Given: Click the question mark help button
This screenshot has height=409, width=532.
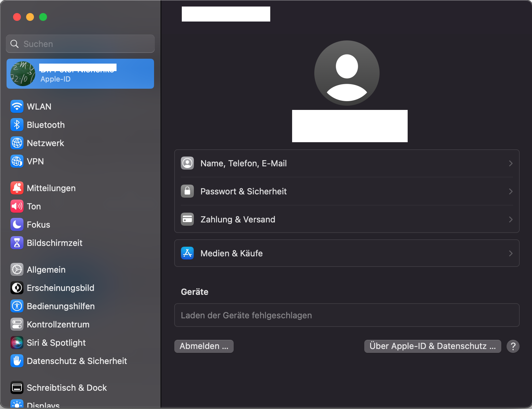Looking at the screenshot, I should (513, 346).
